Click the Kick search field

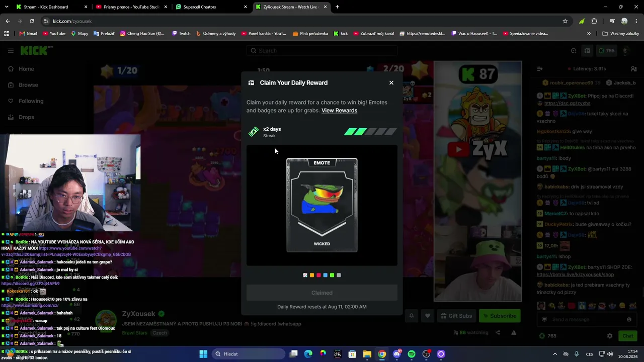point(322,51)
